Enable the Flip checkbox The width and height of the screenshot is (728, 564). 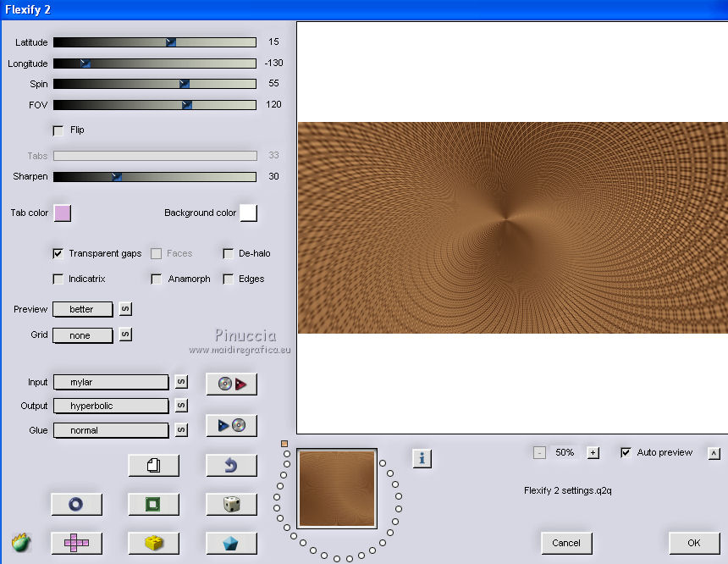[58, 130]
